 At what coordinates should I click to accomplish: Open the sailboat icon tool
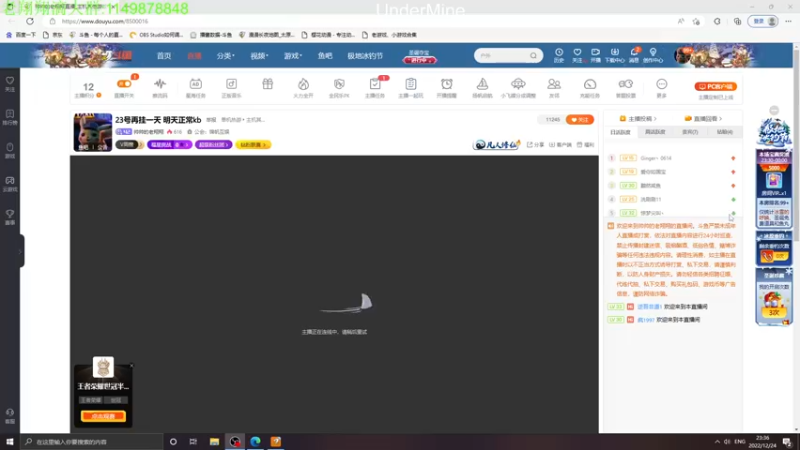[x=482, y=84]
